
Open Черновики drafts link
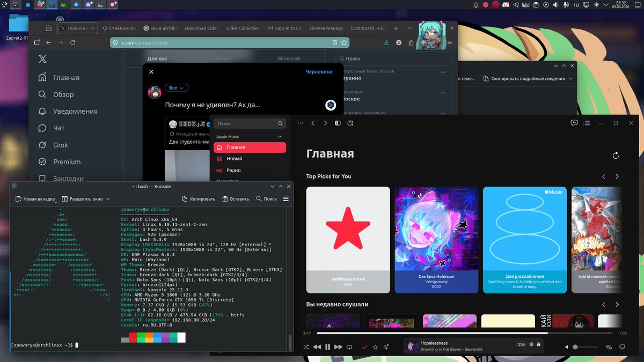coord(319,71)
